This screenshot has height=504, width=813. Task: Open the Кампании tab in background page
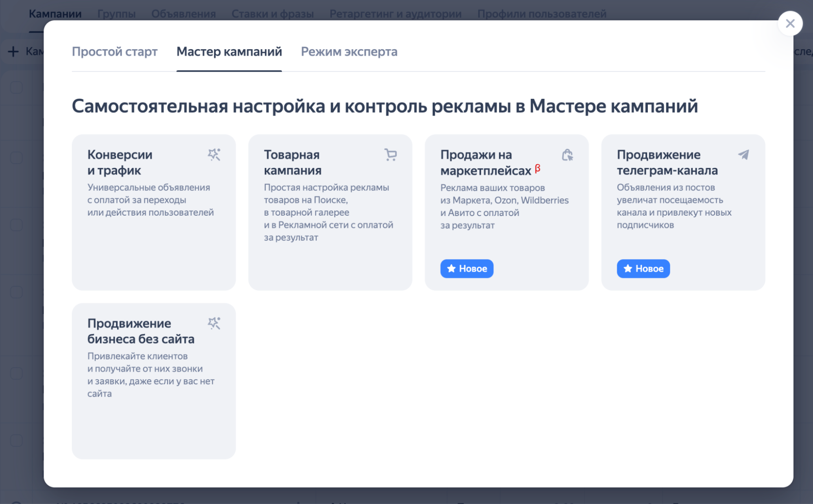click(55, 13)
